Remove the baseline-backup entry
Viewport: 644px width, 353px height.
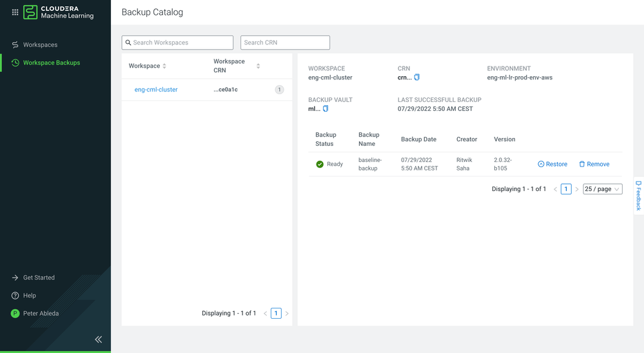click(x=594, y=164)
